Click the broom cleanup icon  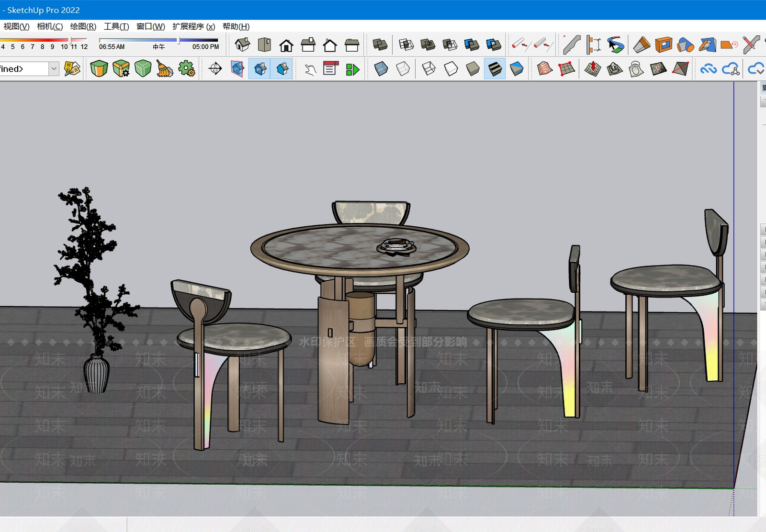pyautogui.click(x=165, y=69)
